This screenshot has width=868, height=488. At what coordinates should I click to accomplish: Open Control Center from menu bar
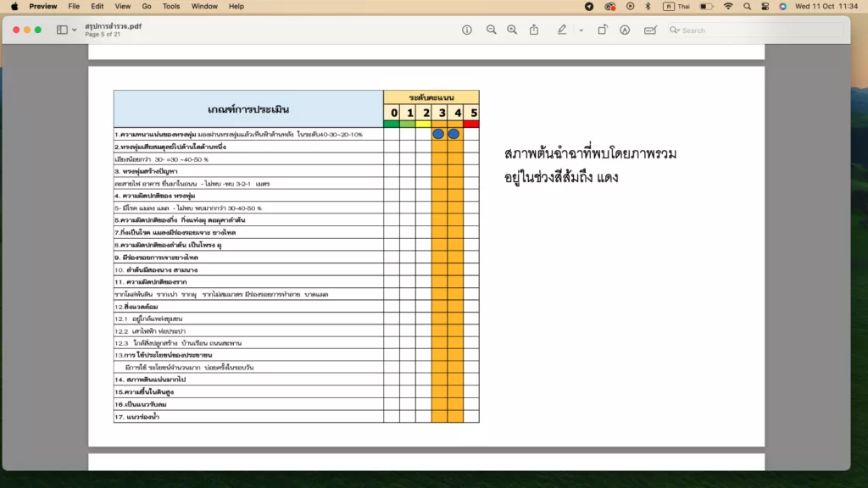click(765, 6)
